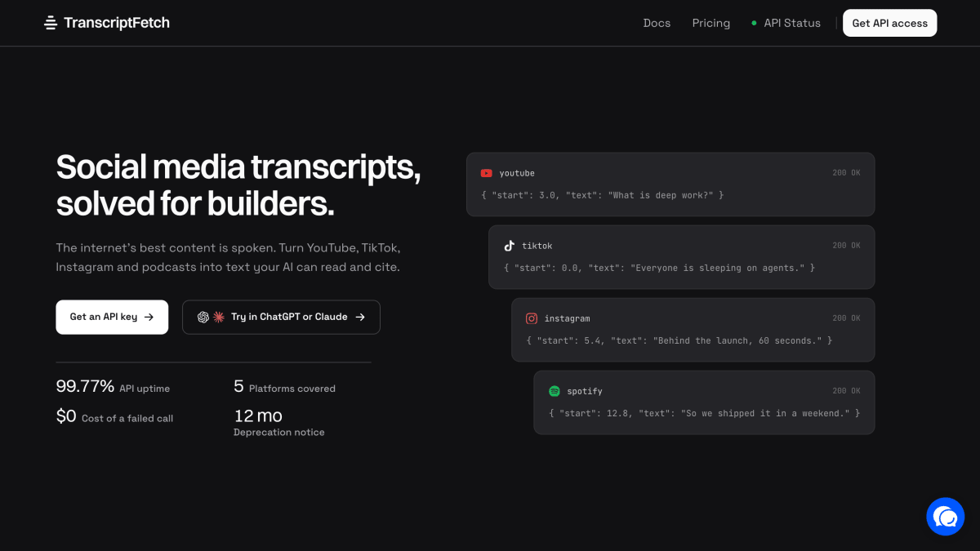The width and height of the screenshot is (980, 551).
Task: Select the tiktok response card
Action: pos(682,257)
